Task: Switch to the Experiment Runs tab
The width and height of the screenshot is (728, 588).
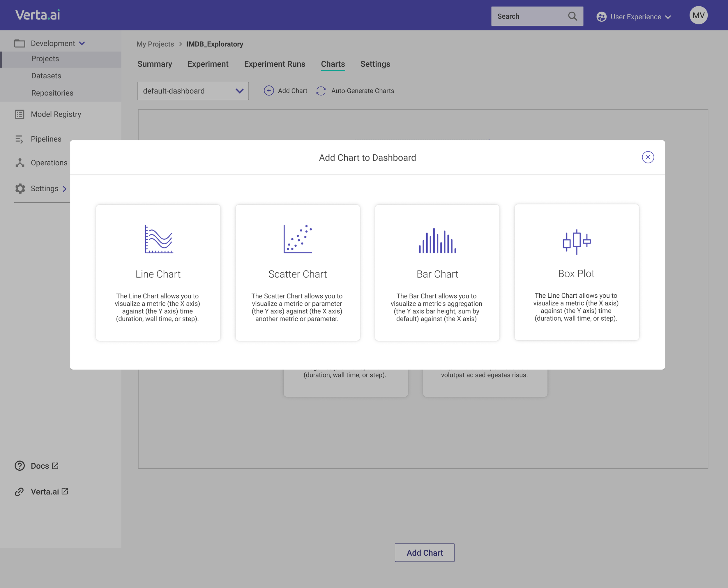Action: click(275, 64)
